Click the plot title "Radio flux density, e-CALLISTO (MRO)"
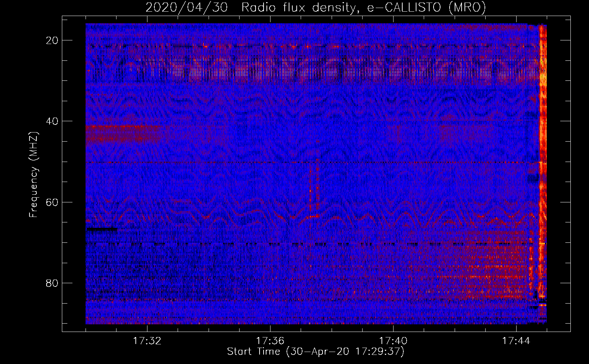Viewport: 589px width, 364px height. pos(364,8)
